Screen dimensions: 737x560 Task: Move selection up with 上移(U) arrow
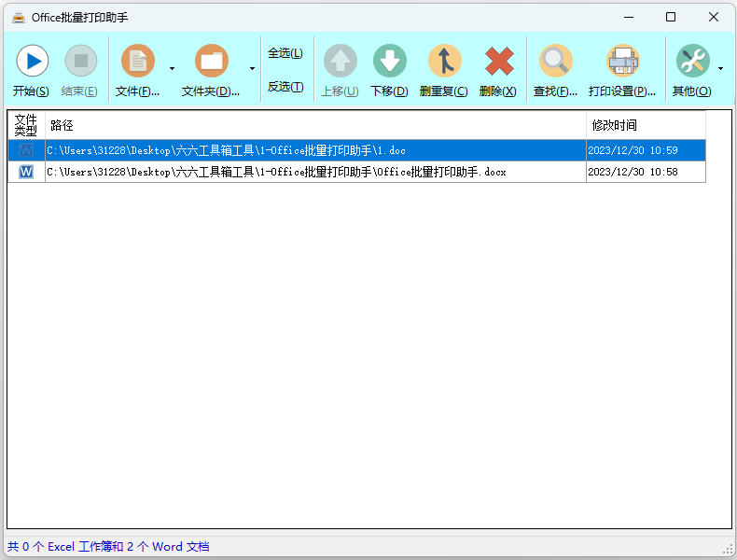[x=341, y=61]
